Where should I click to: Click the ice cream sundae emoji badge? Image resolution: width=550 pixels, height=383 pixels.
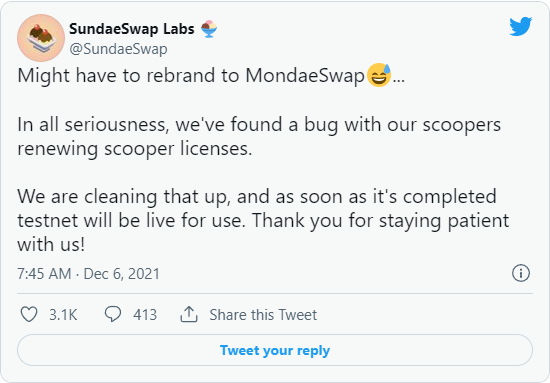point(209,29)
